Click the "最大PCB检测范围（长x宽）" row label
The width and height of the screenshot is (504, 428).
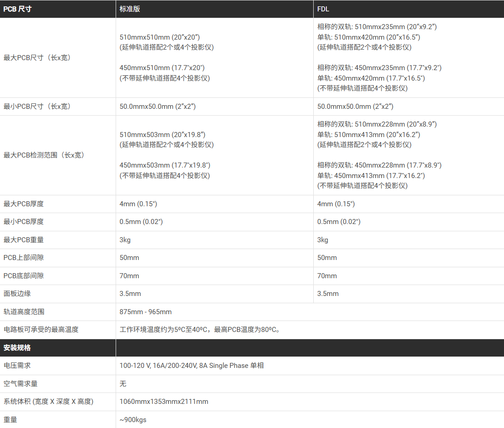(44, 155)
